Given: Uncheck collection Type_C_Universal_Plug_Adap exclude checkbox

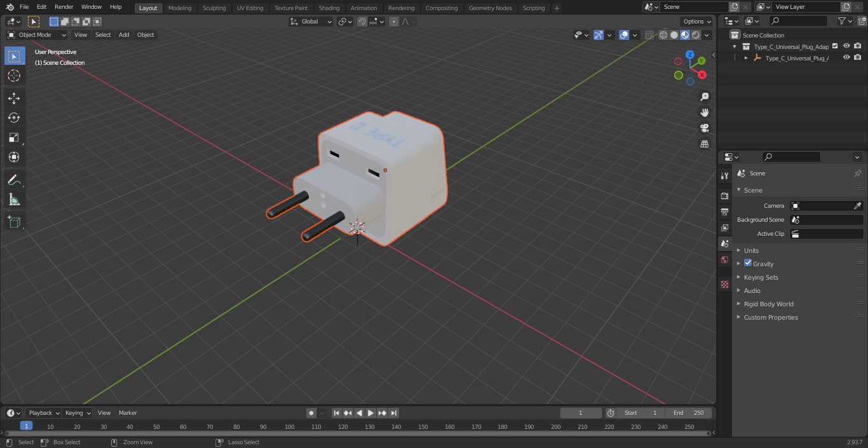Looking at the screenshot, I should pos(835,46).
